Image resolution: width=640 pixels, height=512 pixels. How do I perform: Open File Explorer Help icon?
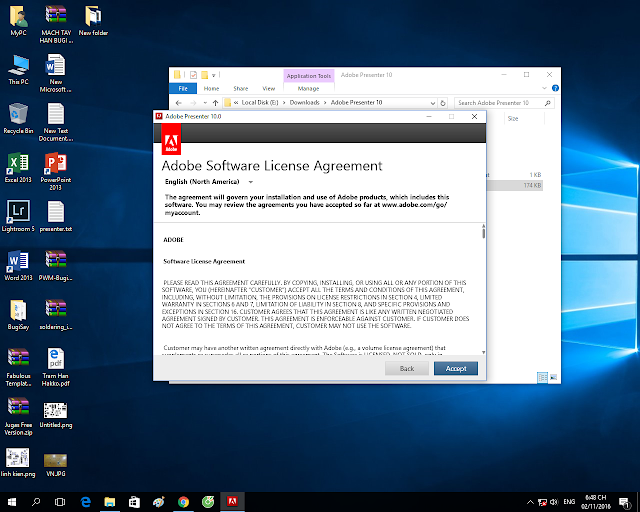coord(555,88)
